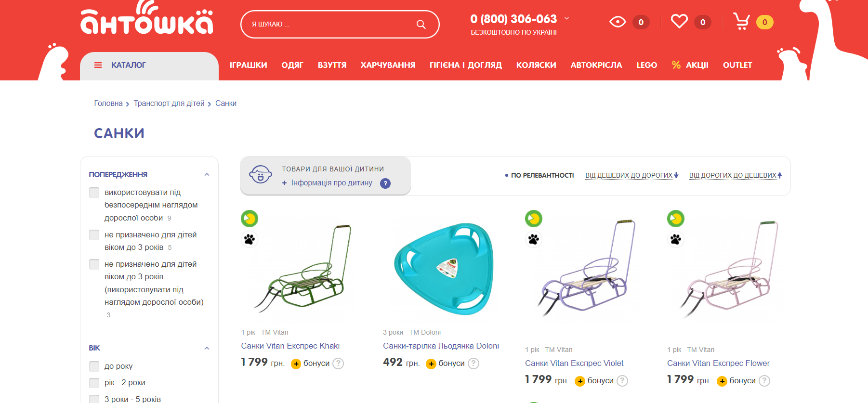Viewport: 868px width, 403px height.
Task: Click bonus help icon for Khaki sled
Action: click(x=339, y=364)
